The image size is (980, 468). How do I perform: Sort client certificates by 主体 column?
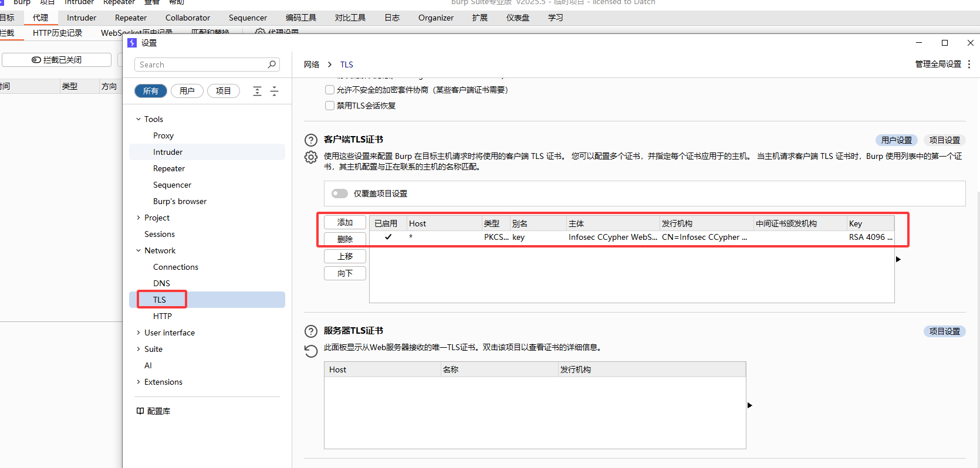pos(613,223)
